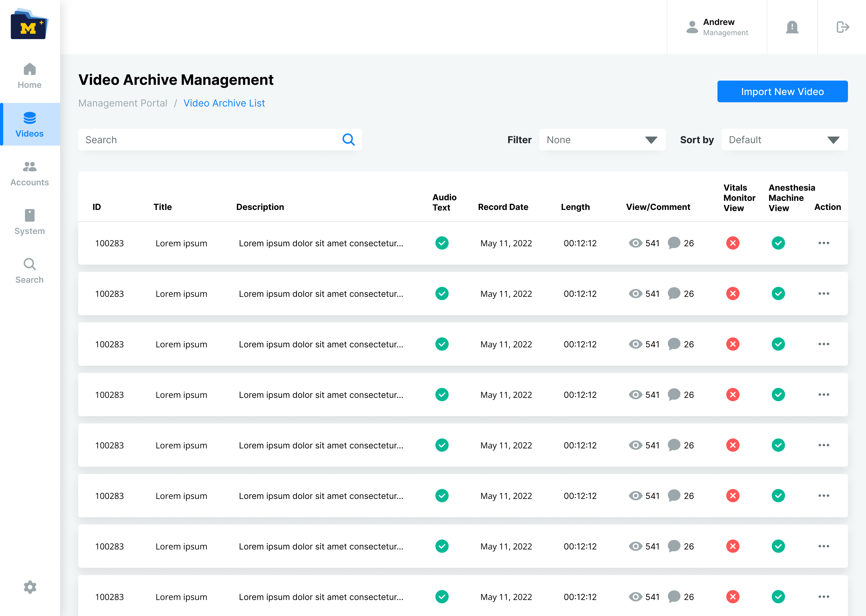The image size is (866, 616).
Task: Click fourth row's Audio Text green check
Action: [x=442, y=395]
